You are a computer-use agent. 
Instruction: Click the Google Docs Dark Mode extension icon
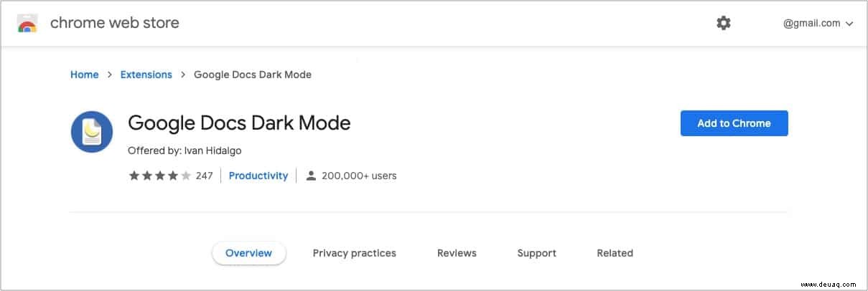click(92, 132)
